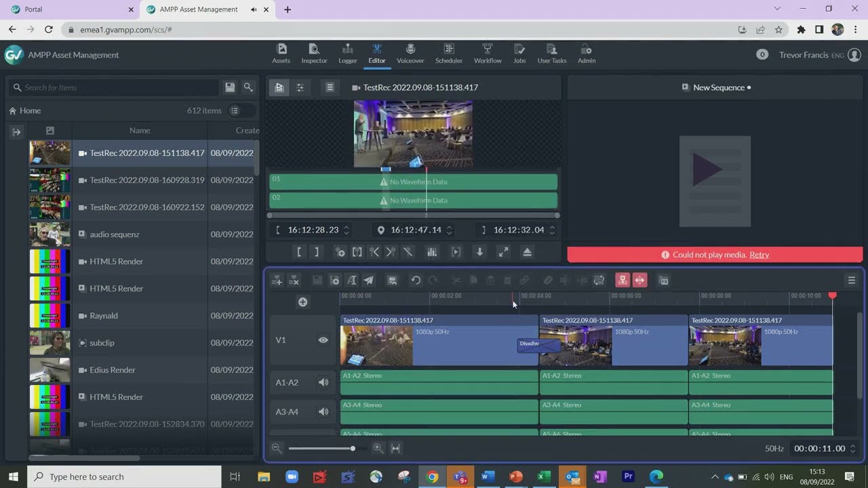Click the timeline zoom out magnifier
Screen dimensions: 868x488
coord(277,448)
